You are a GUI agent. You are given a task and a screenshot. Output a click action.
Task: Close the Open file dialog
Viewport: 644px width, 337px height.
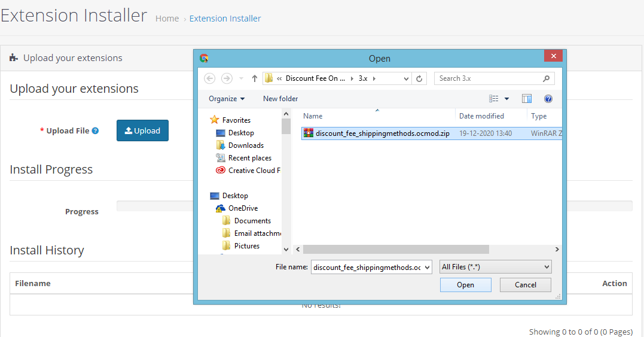click(553, 56)
